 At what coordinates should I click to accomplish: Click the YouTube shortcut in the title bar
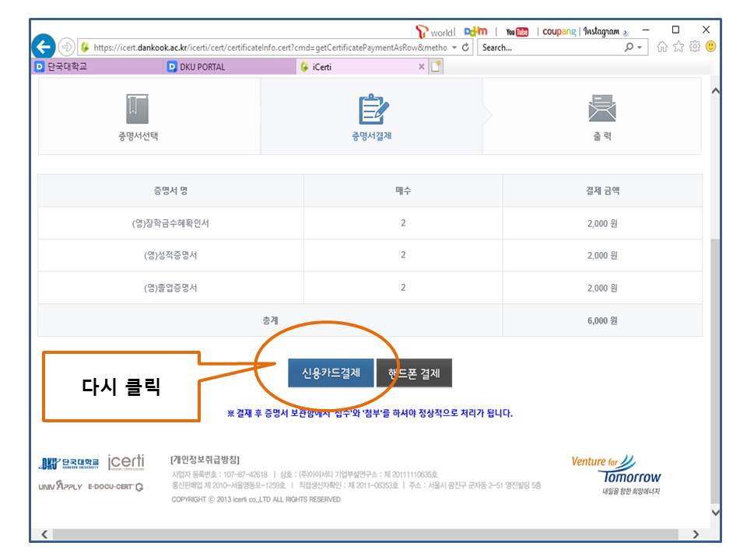(517, 32)
